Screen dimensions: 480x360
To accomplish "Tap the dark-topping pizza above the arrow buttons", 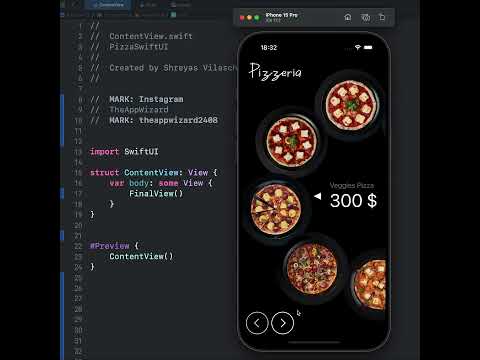I will click(x=313, y=269).
